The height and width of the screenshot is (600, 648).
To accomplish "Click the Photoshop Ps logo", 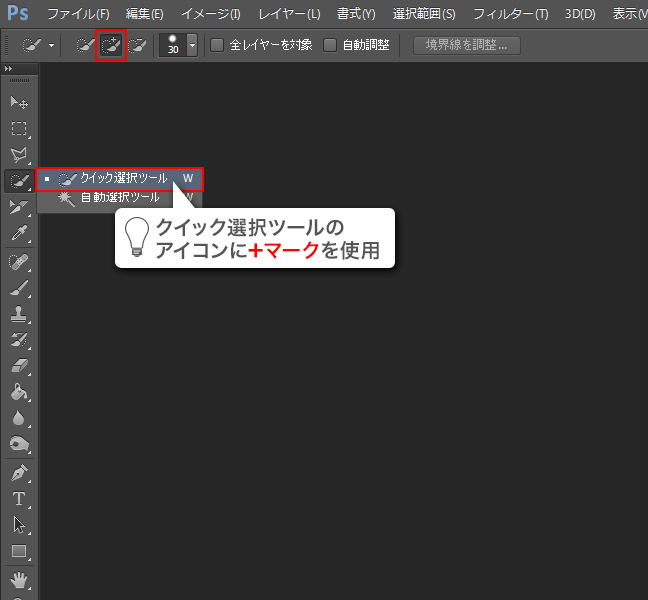I will pos(18,13).
